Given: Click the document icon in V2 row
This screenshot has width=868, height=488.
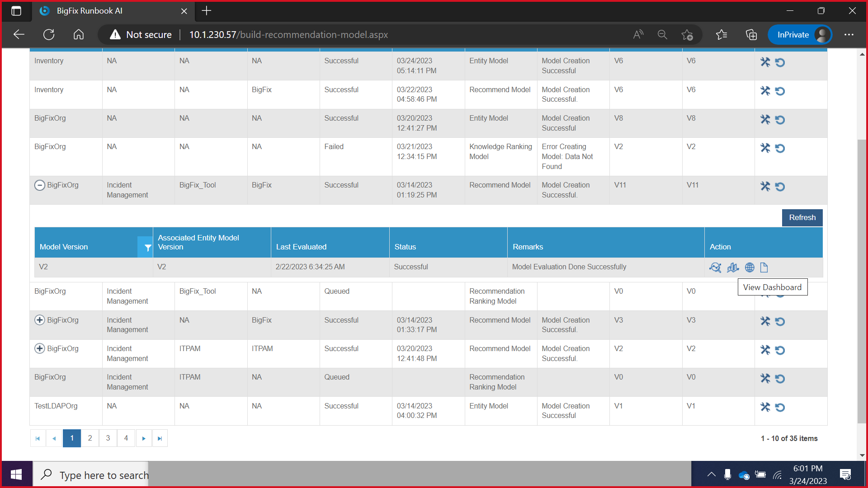Looking at the screenshot, I should pyautogui.click(x=764, y=267).
